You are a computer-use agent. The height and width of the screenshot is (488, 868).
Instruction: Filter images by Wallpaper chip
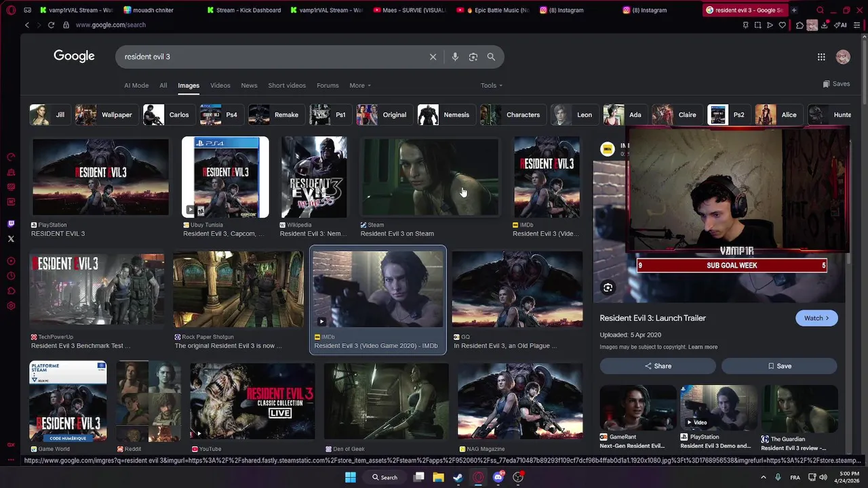[x=105, y=115]
